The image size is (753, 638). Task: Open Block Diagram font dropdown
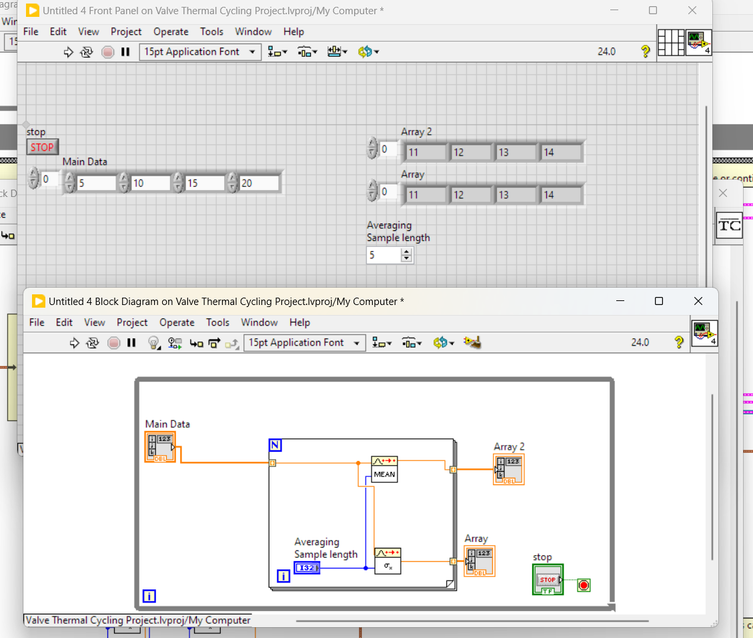pyautogui.click(x=304, y=343)
